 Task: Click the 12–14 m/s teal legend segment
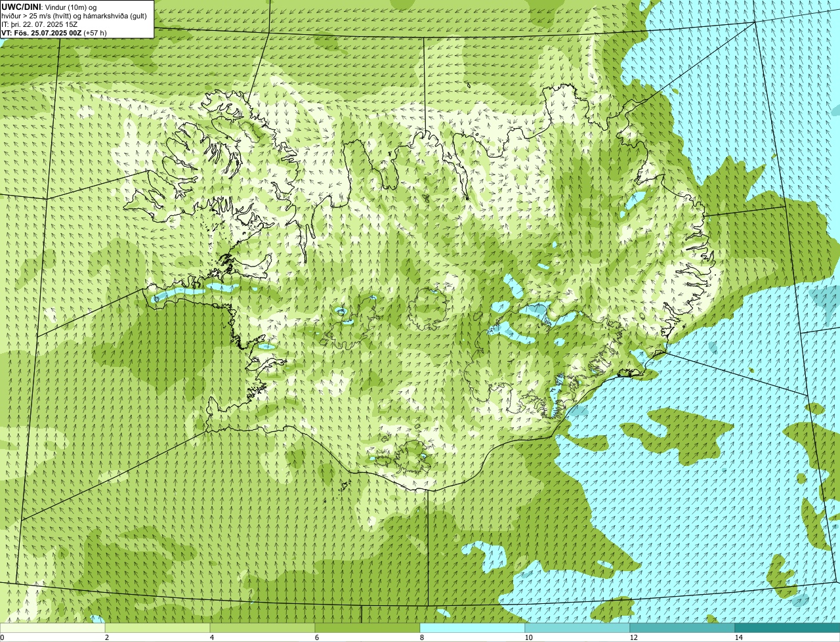[x=682, y=628]
